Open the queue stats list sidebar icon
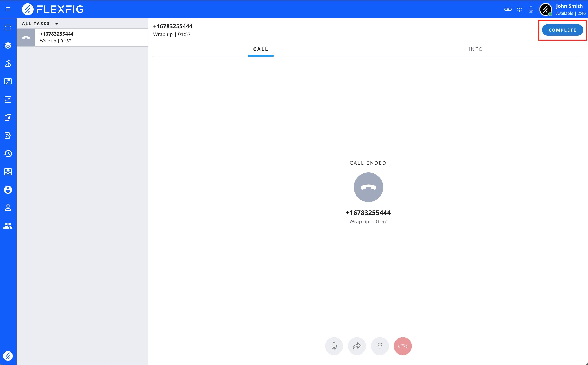588x365 pixels. (8, 82)
